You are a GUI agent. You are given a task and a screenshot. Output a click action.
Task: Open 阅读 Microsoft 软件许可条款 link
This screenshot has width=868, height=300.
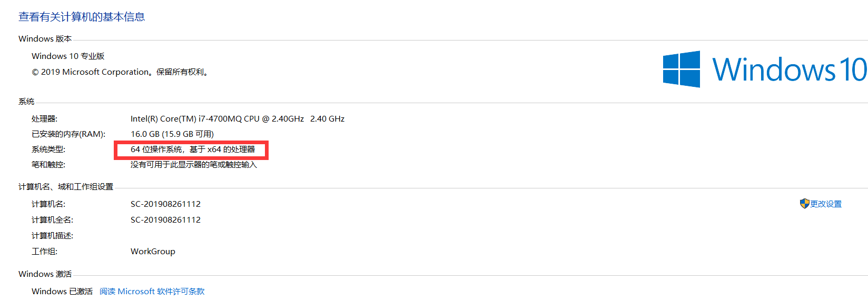152,291
